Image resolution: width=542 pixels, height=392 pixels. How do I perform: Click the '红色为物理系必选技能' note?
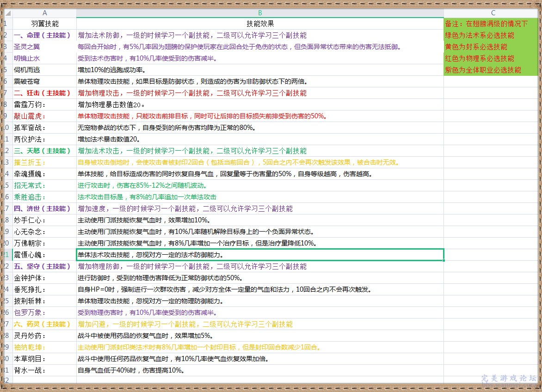[491, 58]
